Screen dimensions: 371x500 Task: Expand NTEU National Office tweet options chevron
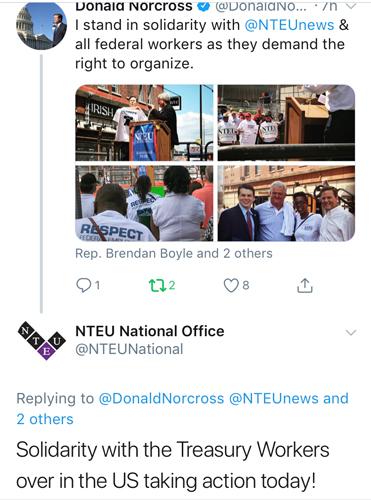pyautogui.click(x=351, y=332)
